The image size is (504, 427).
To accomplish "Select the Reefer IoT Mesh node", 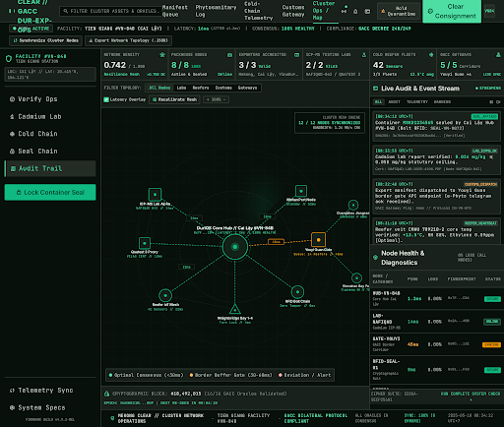I will 165,295.
